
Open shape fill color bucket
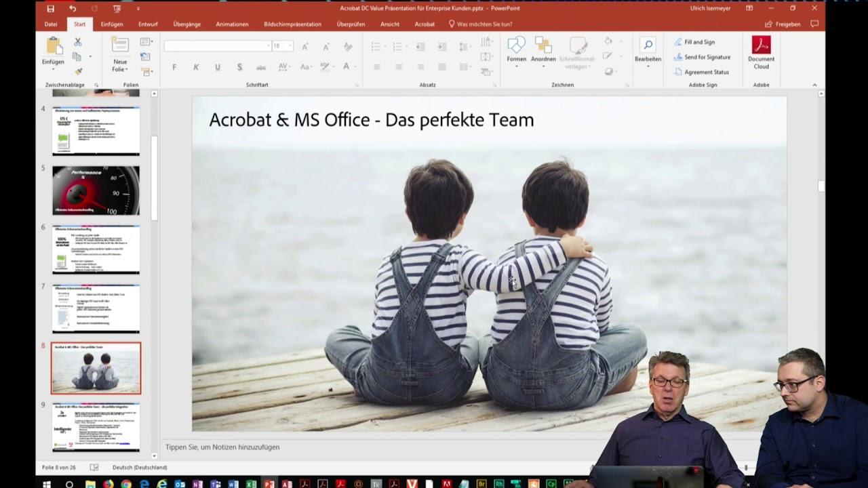tap(609, 41)
